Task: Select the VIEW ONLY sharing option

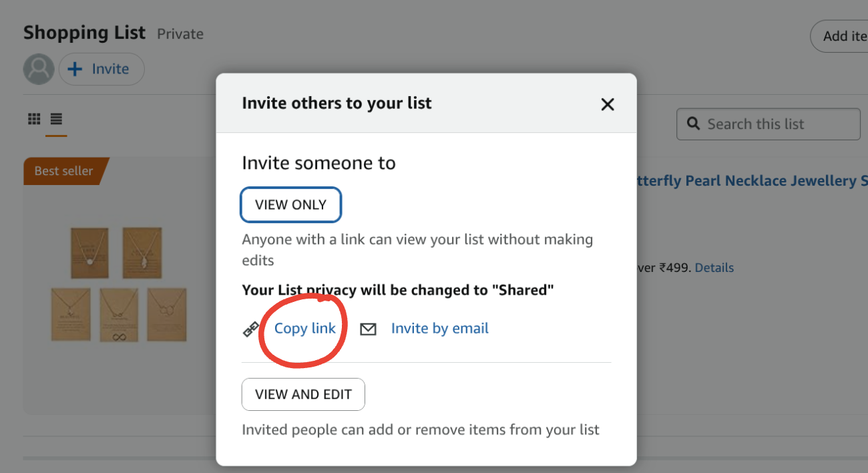Action: coord(290,204)
